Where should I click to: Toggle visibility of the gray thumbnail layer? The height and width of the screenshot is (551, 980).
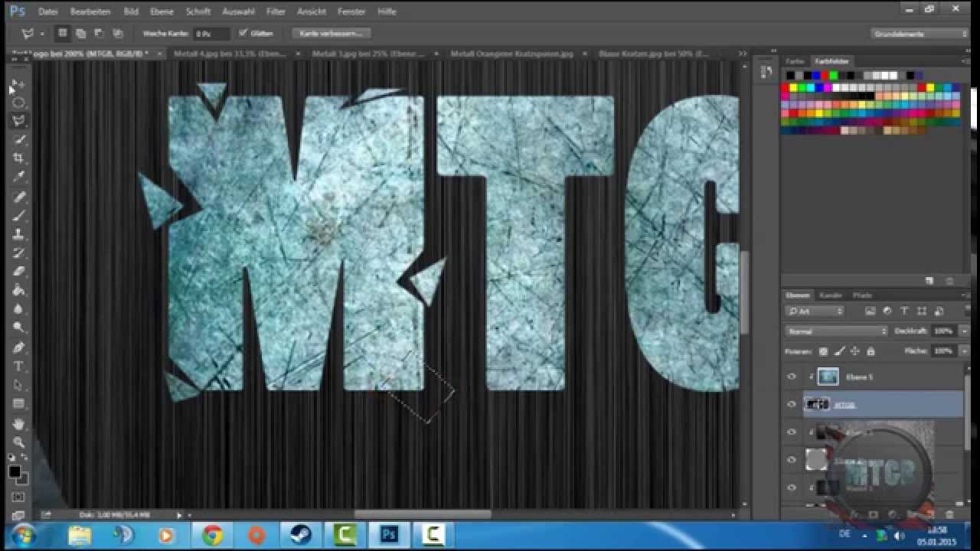tap(792, 459)
